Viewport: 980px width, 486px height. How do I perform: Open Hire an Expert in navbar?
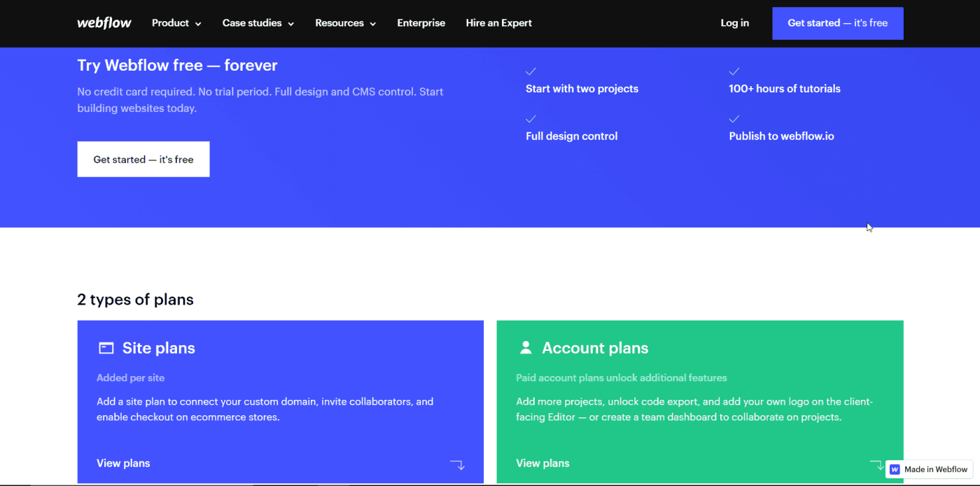(x=498, y=23)
